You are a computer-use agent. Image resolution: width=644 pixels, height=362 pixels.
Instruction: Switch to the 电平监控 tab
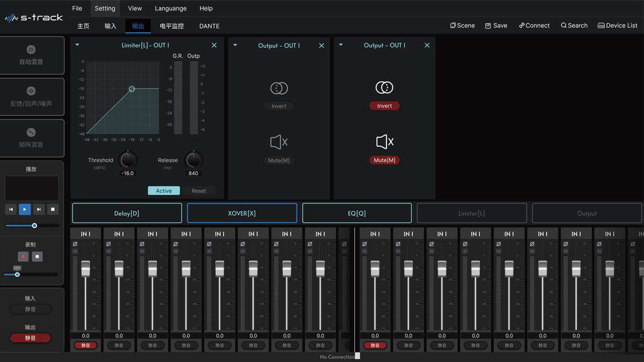click(x=172, y=26)
